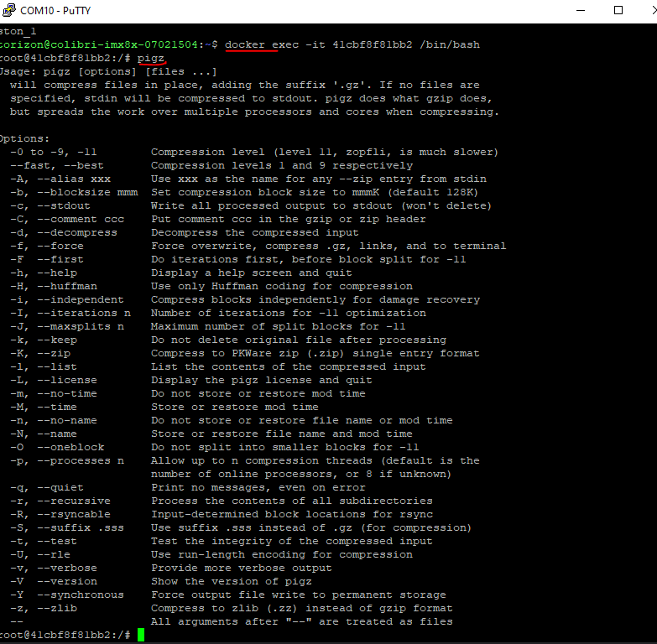
Task: Click the '-R, --rsyncable' option
Action: point(60,514)
